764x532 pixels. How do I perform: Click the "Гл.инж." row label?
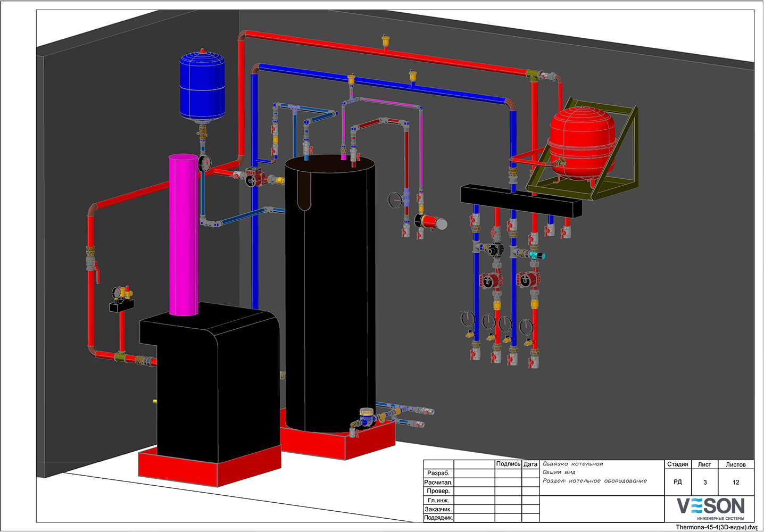[438, 500]
